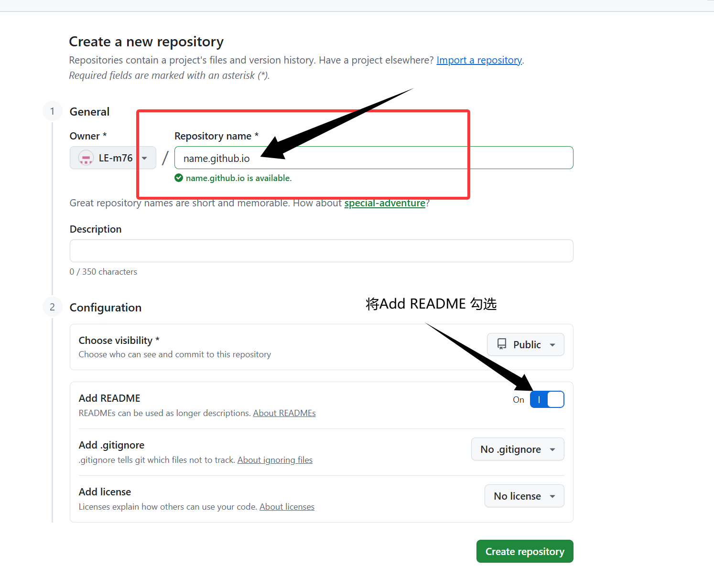Click the On label beside README toggle
The image size is (714, 588).
[x=519, y=400]
